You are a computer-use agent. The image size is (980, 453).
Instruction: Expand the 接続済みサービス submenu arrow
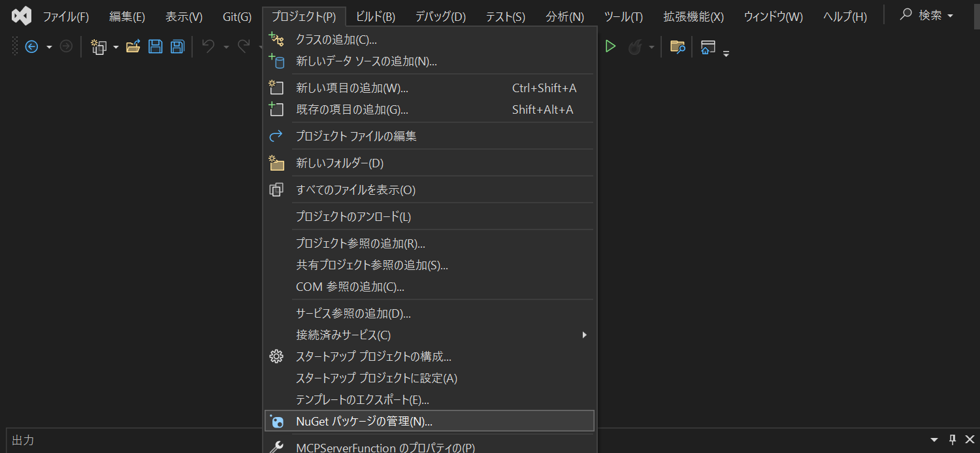coord(584,335)
